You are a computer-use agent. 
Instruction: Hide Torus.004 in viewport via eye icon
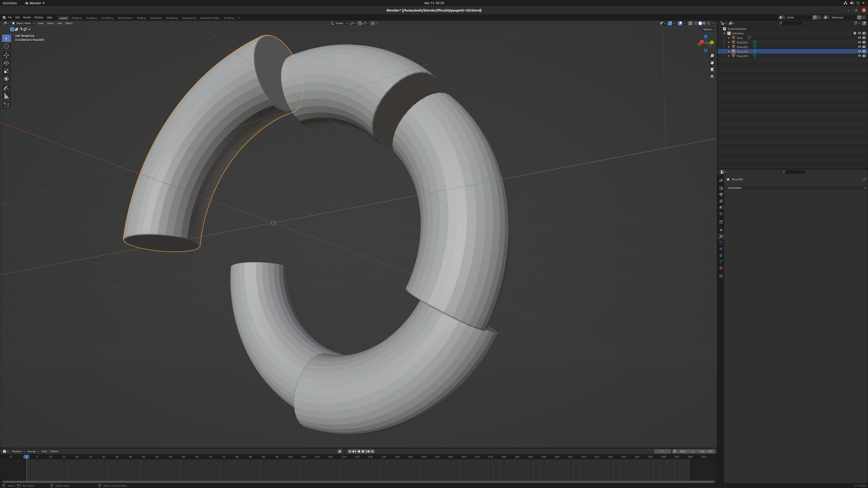(x=859, y=56)
